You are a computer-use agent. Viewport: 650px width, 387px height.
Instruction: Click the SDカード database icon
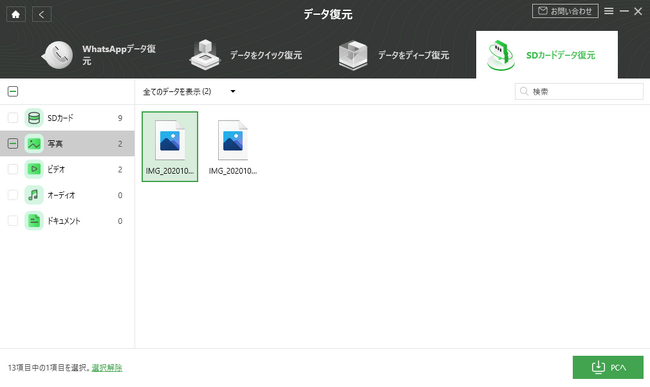(34, 118)
